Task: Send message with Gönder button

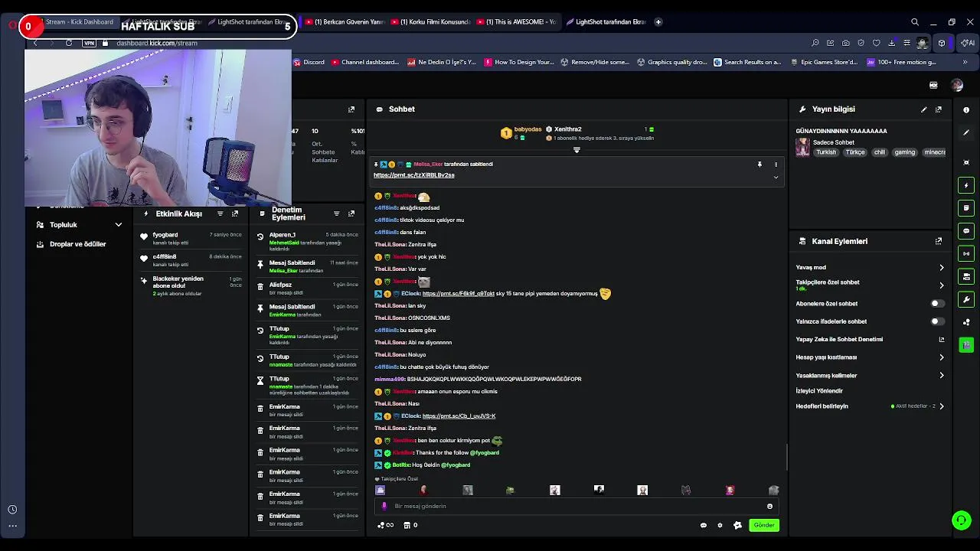Action: coord(764,525)
